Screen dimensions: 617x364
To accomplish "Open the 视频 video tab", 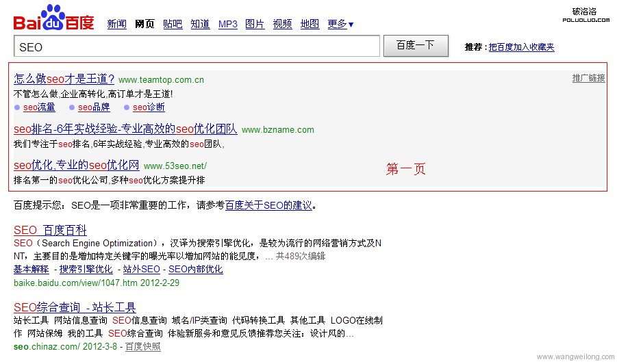I will pyautogui.click(x=282, y=24).
